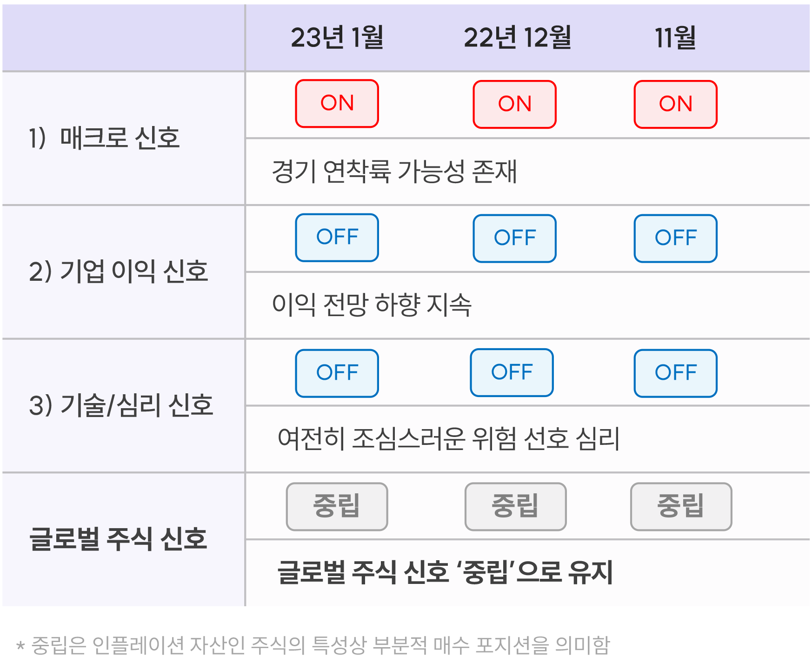The height and width of the screenshot is (669, 812).
Task: Click the 기술/심리 신호 row label
Action: coord(121,405)
